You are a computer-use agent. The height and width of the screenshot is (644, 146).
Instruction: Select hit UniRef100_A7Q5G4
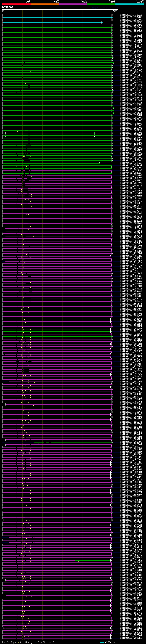131,226
